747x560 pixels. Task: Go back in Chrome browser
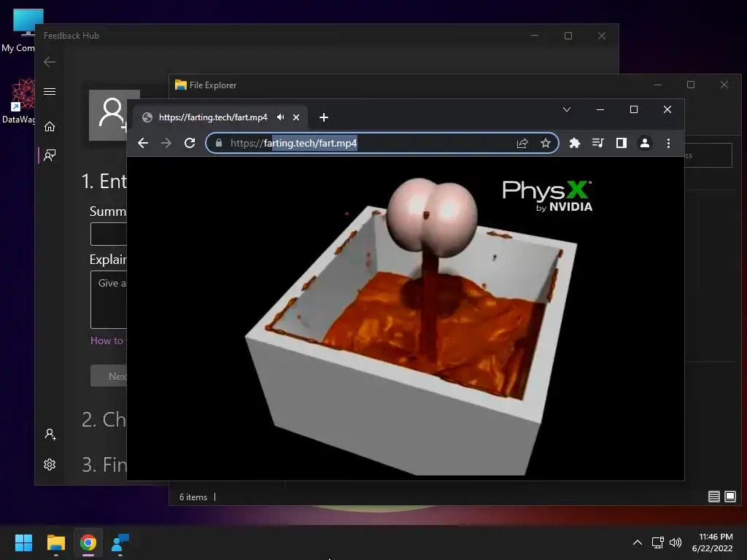(x=143, y=143)
